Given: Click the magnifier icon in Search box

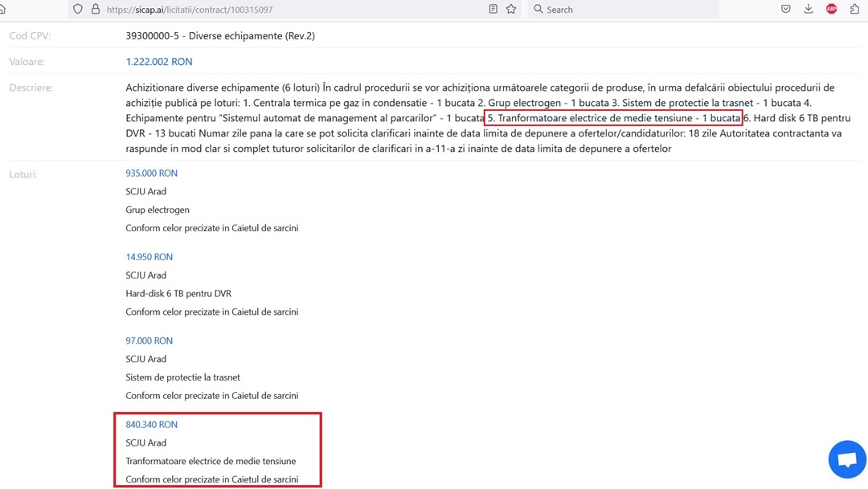Looking at the screenshot, I should coord(538,9).
